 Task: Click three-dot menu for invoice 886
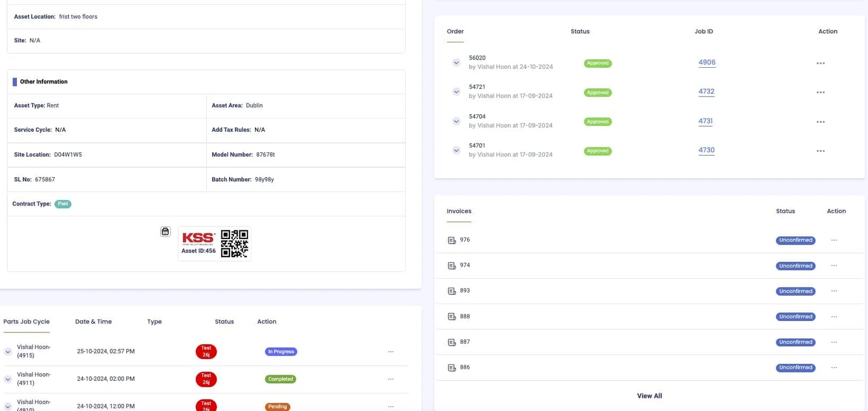click(834, 368)
